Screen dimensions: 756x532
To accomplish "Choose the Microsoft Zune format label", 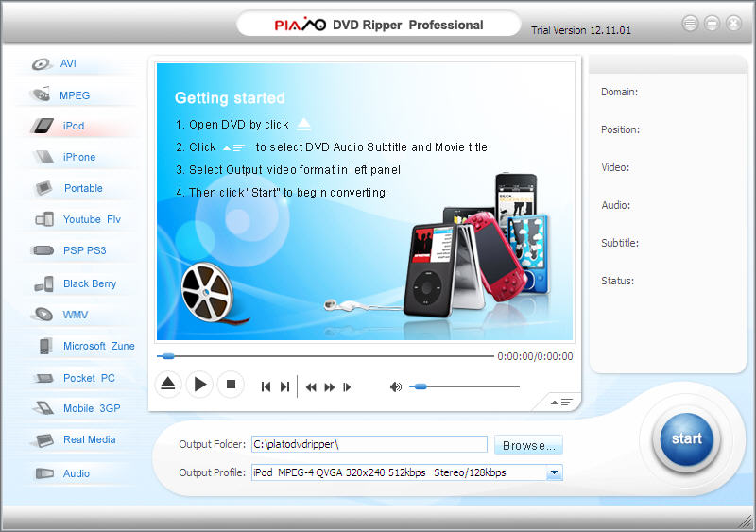I will [x=99, y=346].
